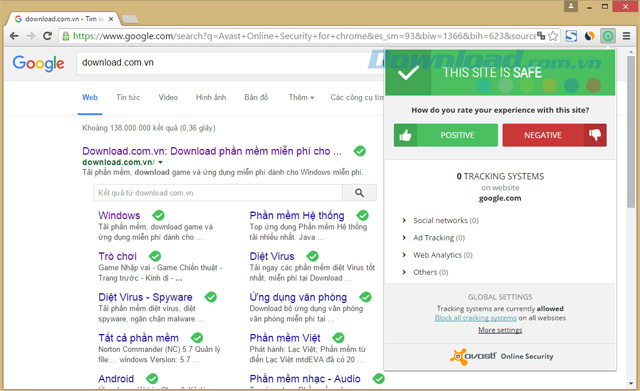Reload the page with the refresh icon

[x=47, y=36]
